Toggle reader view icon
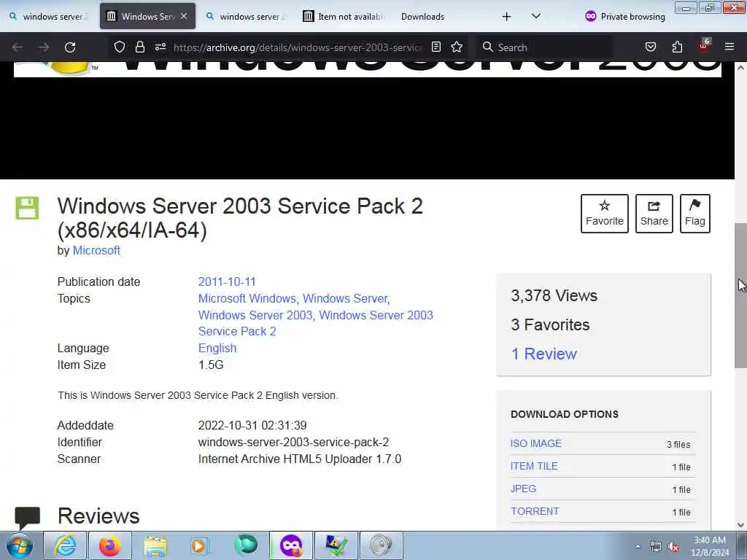The width and height of the screenshot is (747, 560). [x=436, y=47]
